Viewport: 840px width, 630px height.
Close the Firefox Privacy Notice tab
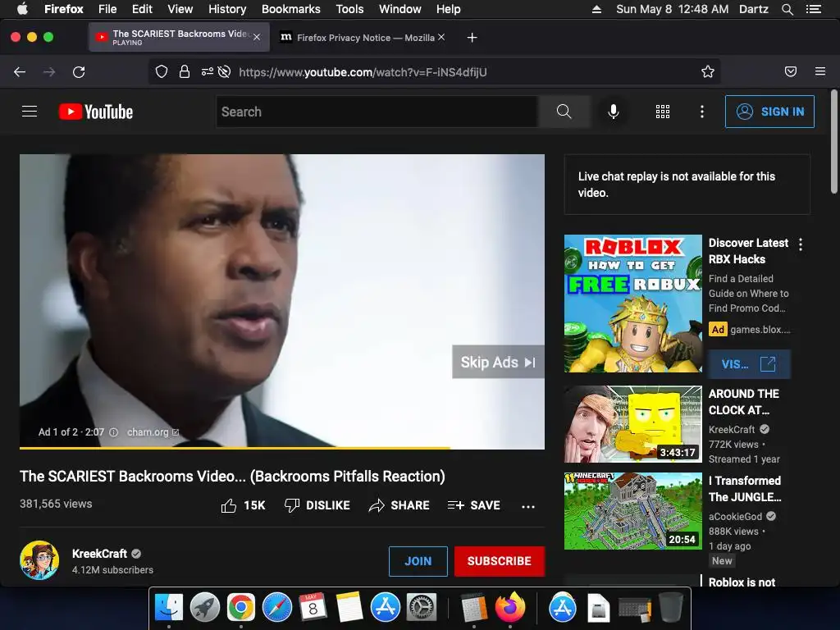coord(441,37)
